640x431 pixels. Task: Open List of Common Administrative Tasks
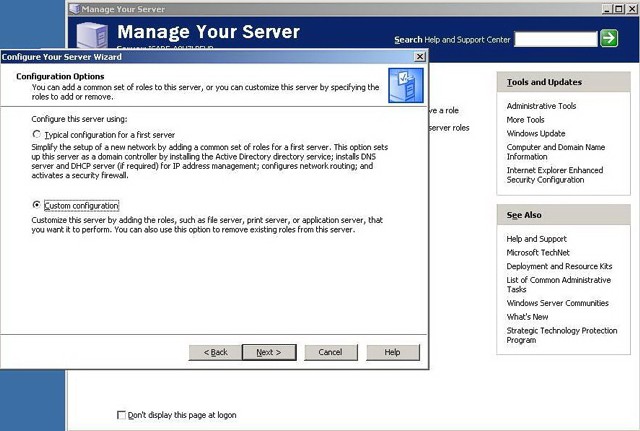tap(558, 284)
